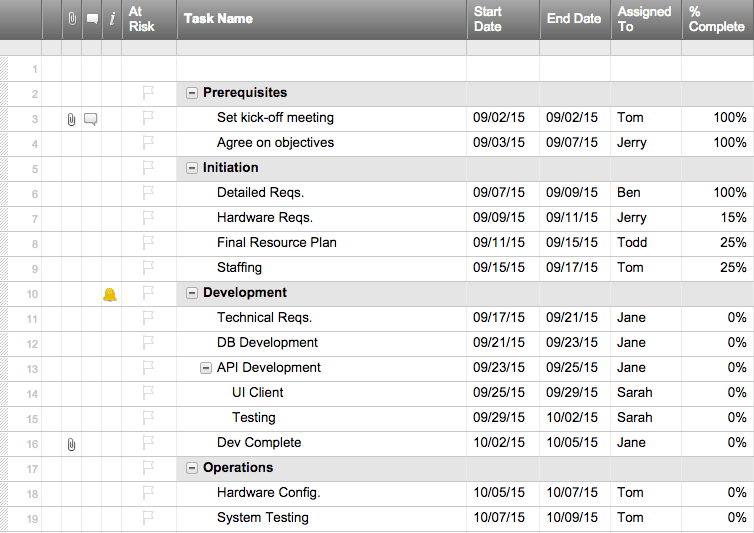754x533 pixels.
Task: Click Start Date cell for Technical Reqs.
Action: point(498,318)
